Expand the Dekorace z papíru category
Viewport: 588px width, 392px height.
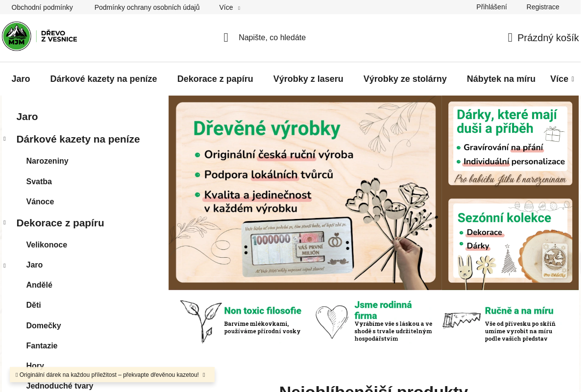(4, 222)
